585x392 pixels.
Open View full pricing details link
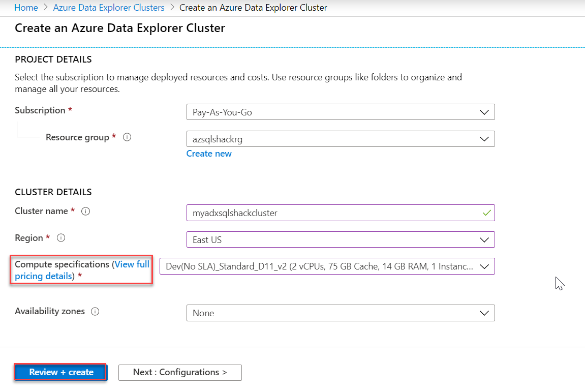132,265
